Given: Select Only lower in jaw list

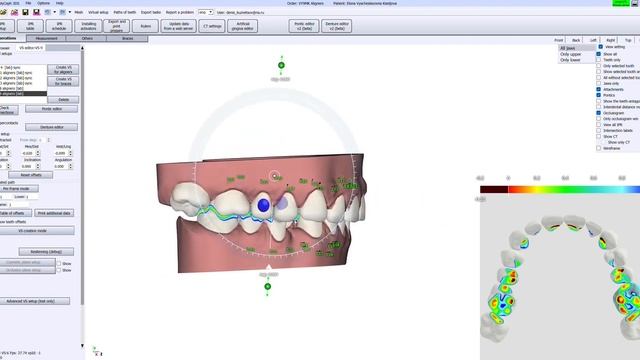Looking at the screenshot, I should 570,60.
